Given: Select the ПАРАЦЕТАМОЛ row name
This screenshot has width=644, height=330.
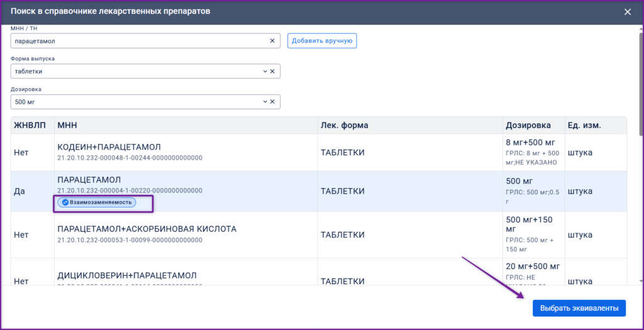Looking at the screenshot, I should 89,180.
